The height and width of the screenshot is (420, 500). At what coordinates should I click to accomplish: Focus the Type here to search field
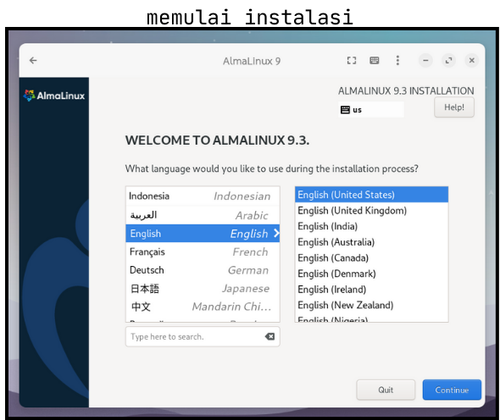tap(203, 336)
